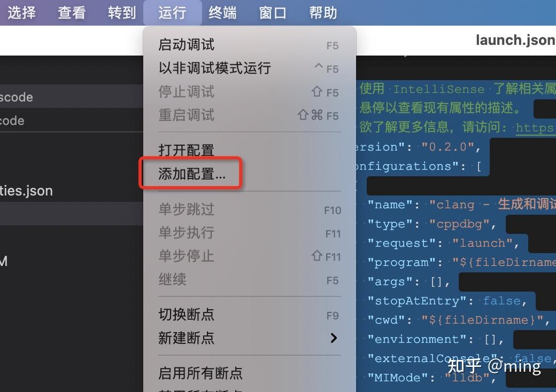
Task: Click 添加配置... menu entry
Action: click(249, 174)
